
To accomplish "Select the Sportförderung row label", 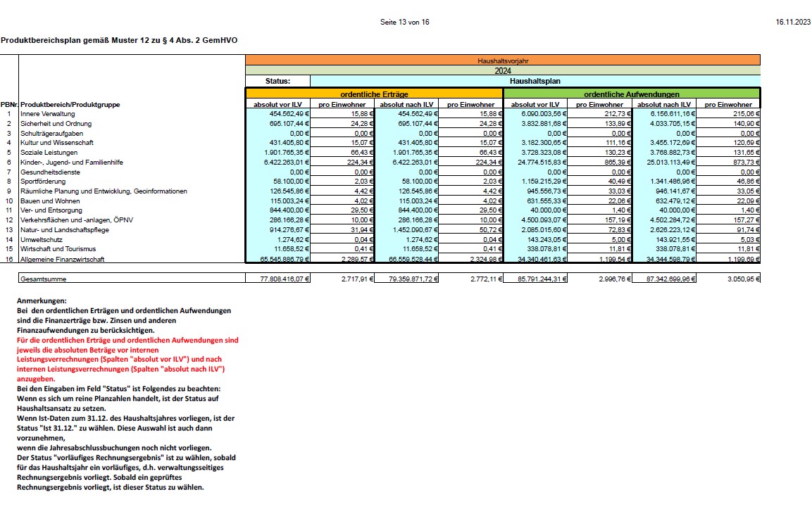I will [x=43, y=181].
